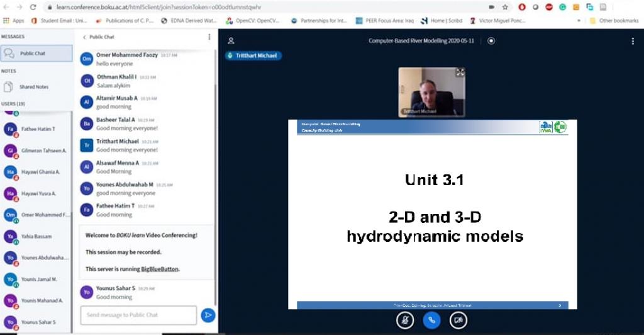The image size is (644, 335).
Task: Click Tritthart Michael talking indicator badge
Action: 254,55
